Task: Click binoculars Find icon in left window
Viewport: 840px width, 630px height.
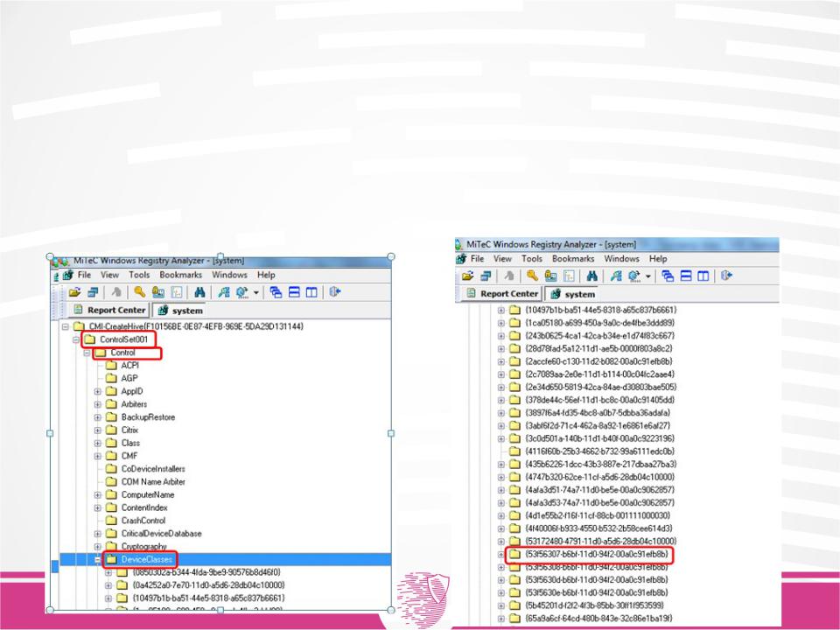Action: coord(199,292)
